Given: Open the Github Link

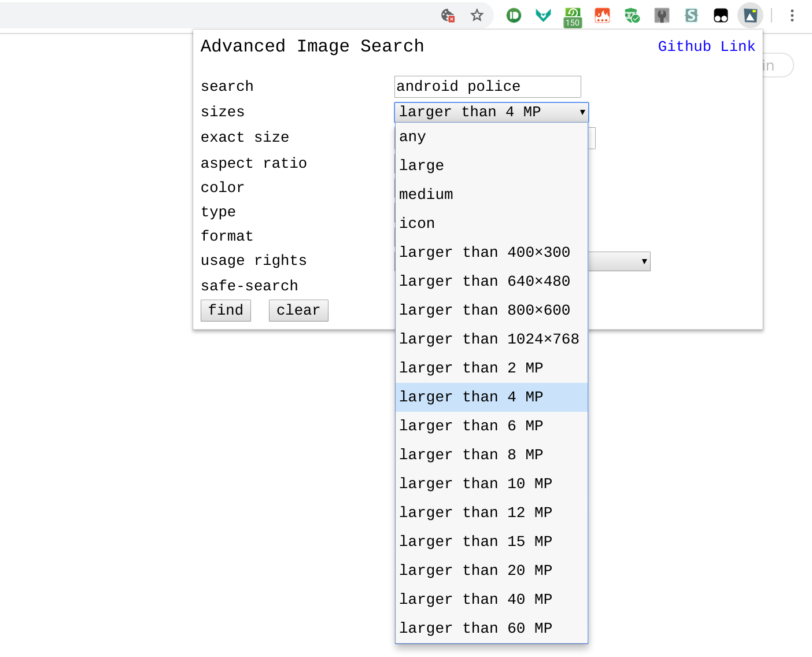Looking at the screenshot, I should pyautogui.click(x=706, y=46).
